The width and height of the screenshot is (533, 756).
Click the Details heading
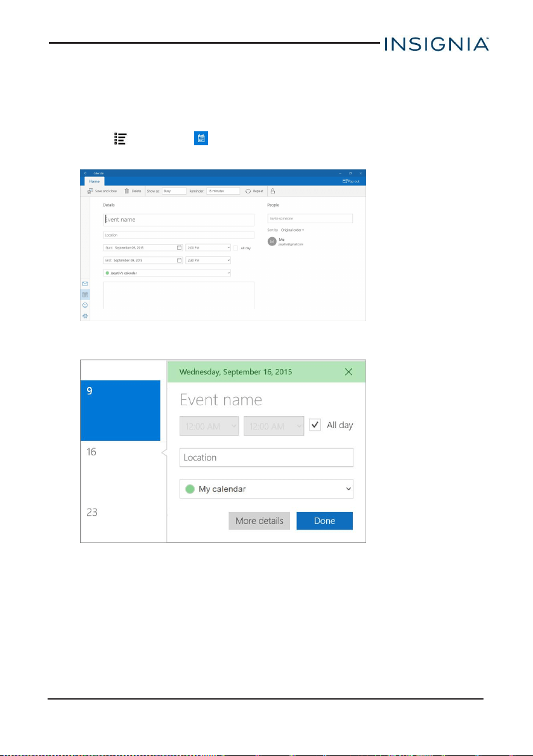(x=109, y=205)
